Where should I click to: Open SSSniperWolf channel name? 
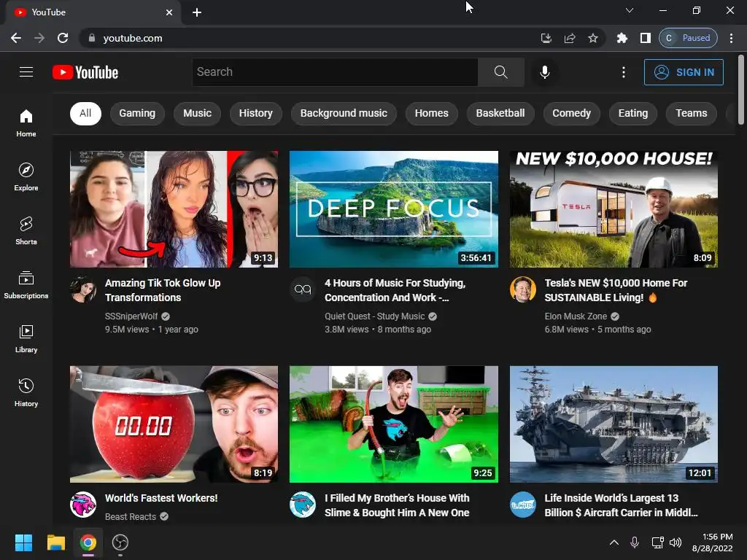(x=131, y=316)
